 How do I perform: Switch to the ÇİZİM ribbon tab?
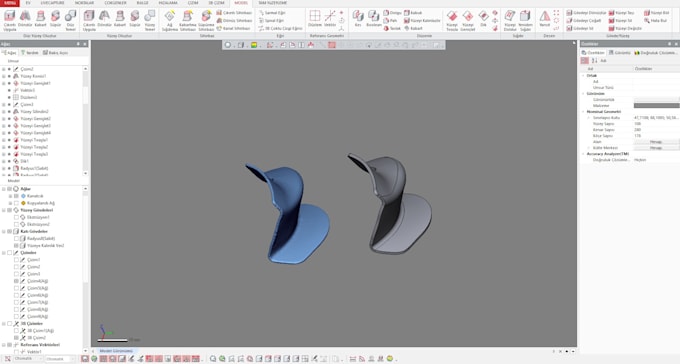click(193, 3)
